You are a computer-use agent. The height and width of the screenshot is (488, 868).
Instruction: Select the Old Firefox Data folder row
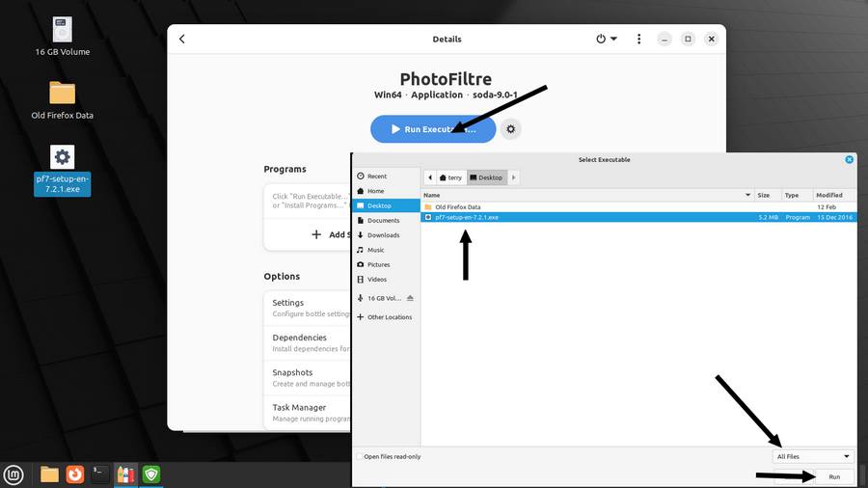click(x=457, y=206)
